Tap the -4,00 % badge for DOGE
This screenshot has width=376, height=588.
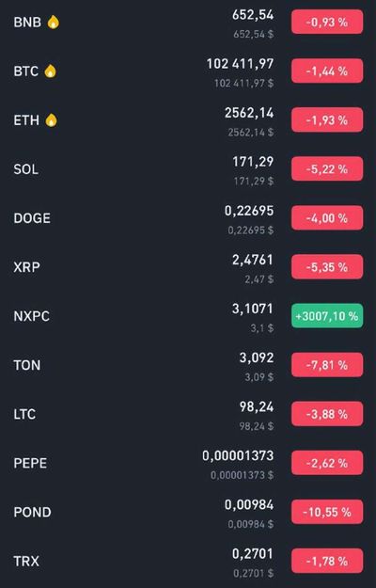327,218
